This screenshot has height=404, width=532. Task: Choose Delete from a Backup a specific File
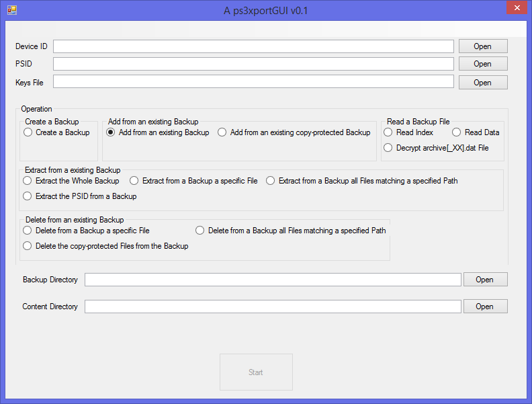[28, 231]
